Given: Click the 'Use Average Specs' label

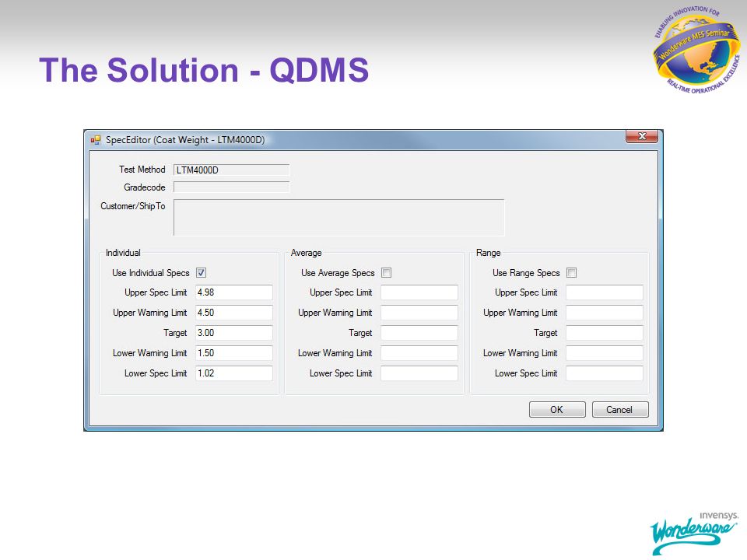Looking at the screenshot, I should [338, 273].
